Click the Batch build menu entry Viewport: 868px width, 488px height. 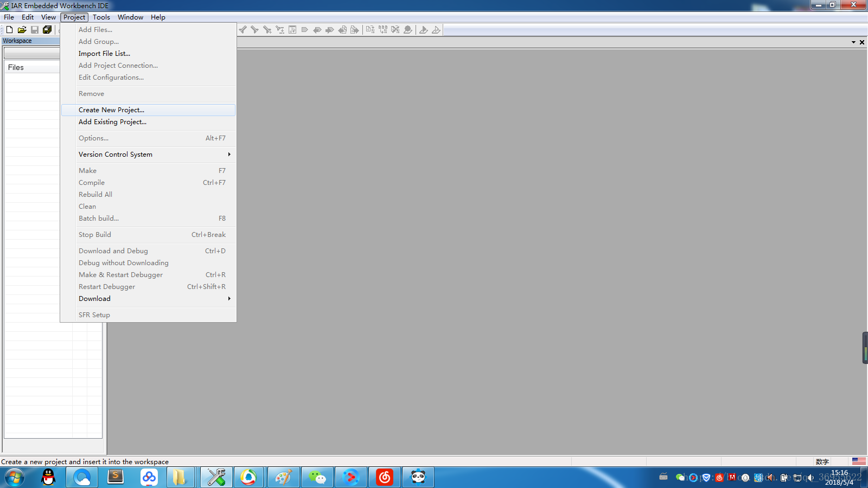148,219
